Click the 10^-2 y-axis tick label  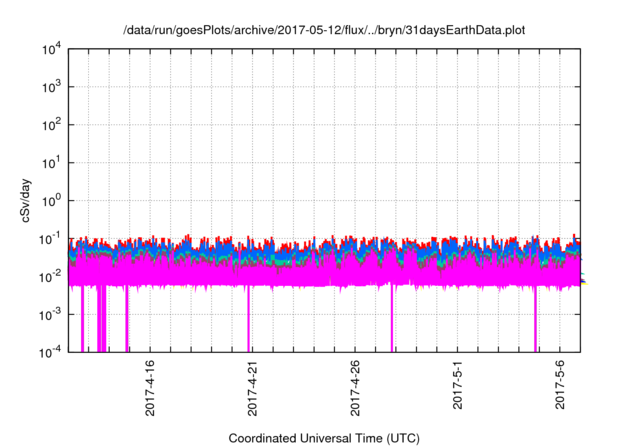pos(51,277)
